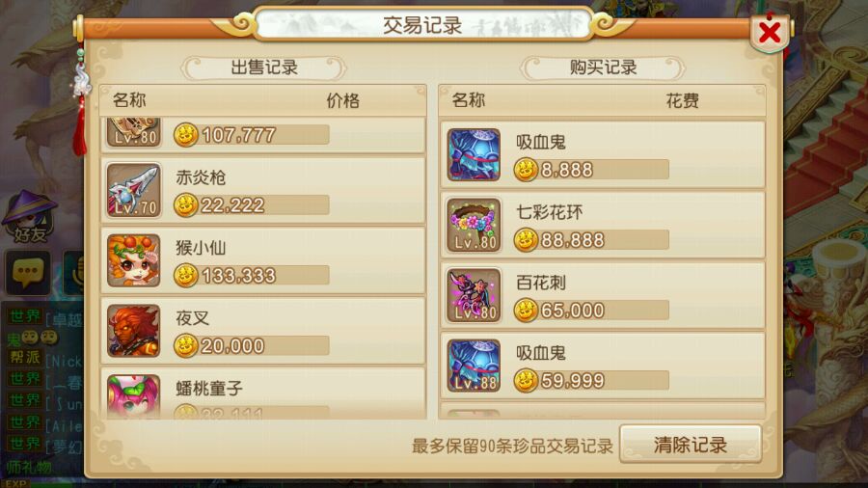Click the 价格 column header in sales list

342,100
